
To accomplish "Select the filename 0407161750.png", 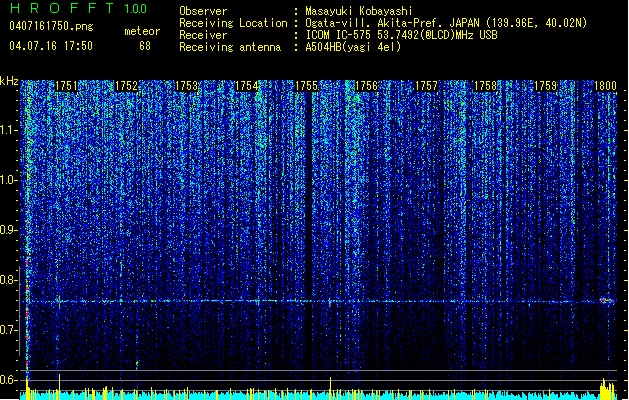I will pyautogui.click(x=51, y=26).
